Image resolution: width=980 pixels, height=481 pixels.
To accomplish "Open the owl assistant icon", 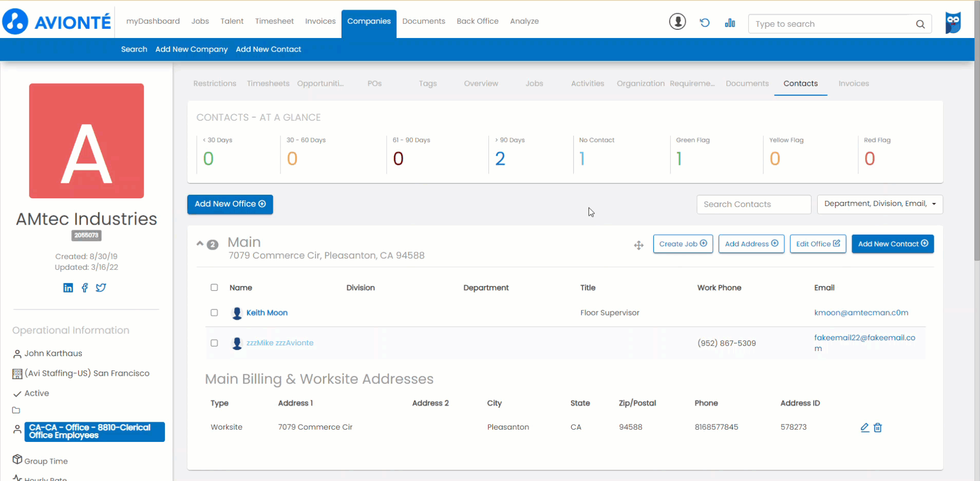I will (953, 23).
